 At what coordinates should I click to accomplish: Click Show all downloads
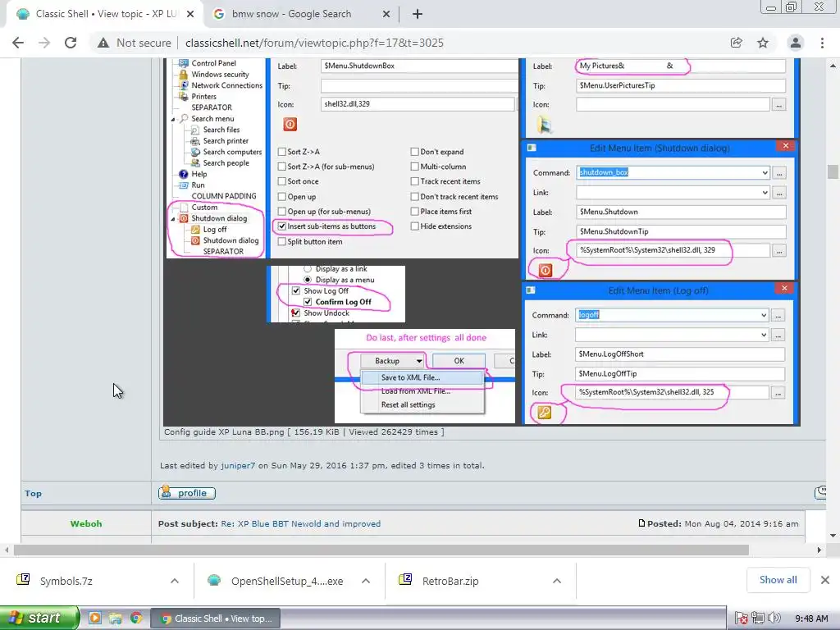click(x=778, y=580)
